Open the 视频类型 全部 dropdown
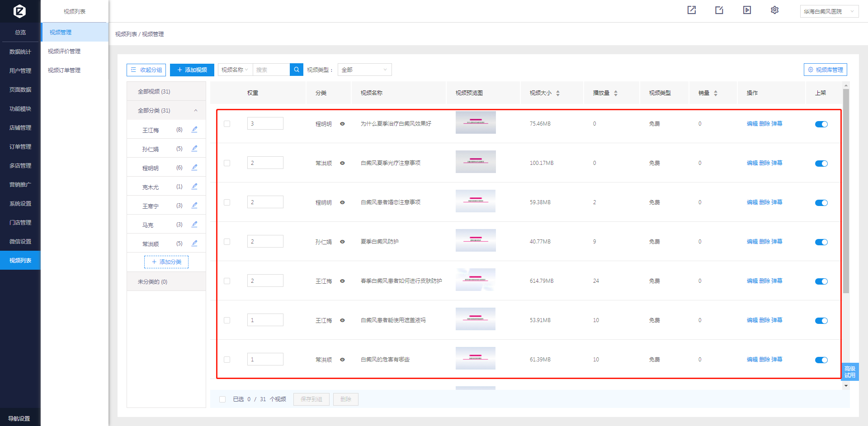Image resolution: width=868 pixels, height=426 pixels. [364, 70]
